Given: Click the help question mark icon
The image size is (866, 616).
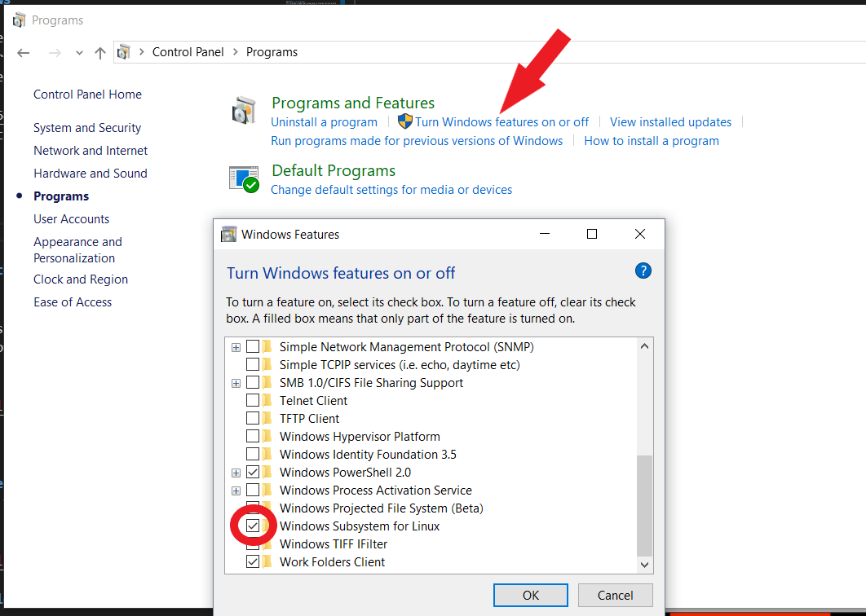Looking at the screenshot, I should click(643, 271).
